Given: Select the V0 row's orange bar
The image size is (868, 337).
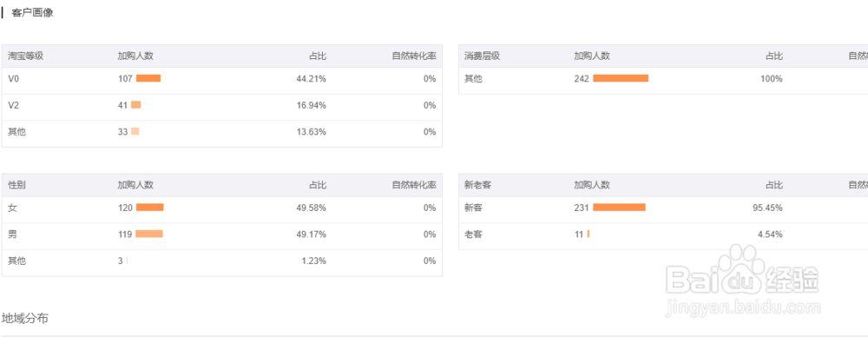Looking at the screenshot, I should [x=148, y=79].
